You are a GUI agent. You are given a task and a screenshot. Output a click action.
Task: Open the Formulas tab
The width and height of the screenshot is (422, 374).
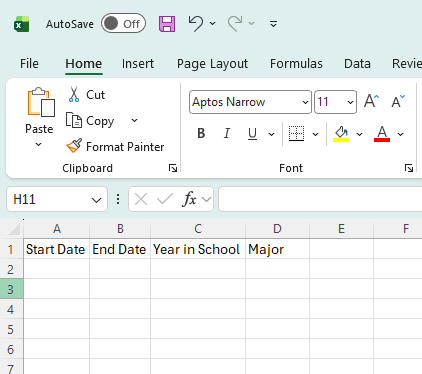[296, 63]
